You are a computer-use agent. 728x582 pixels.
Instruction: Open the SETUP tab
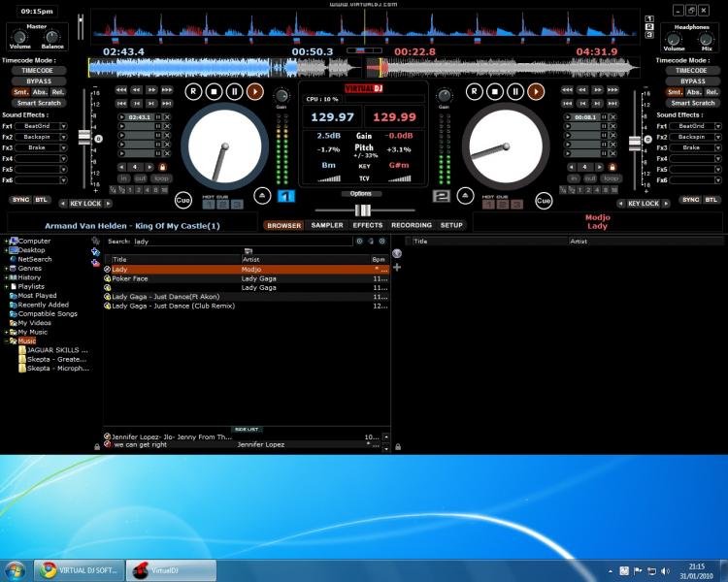coord(451,226)
